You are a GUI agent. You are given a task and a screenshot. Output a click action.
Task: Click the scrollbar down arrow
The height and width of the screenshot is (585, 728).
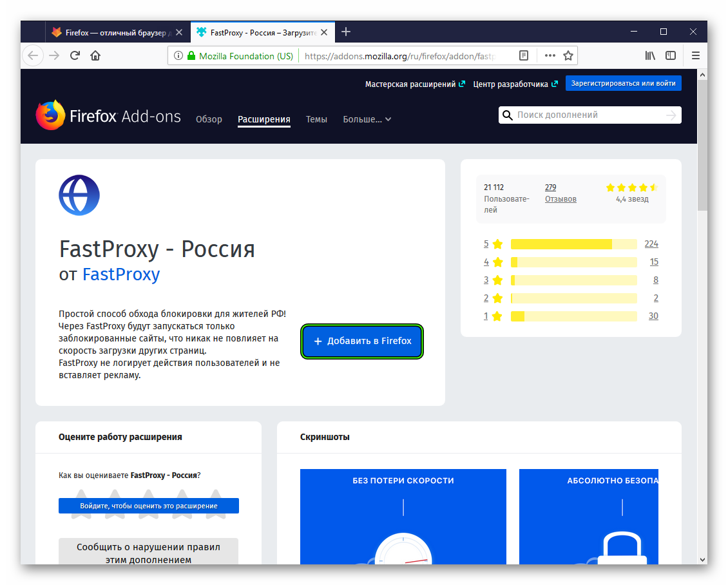pos(702,559)
